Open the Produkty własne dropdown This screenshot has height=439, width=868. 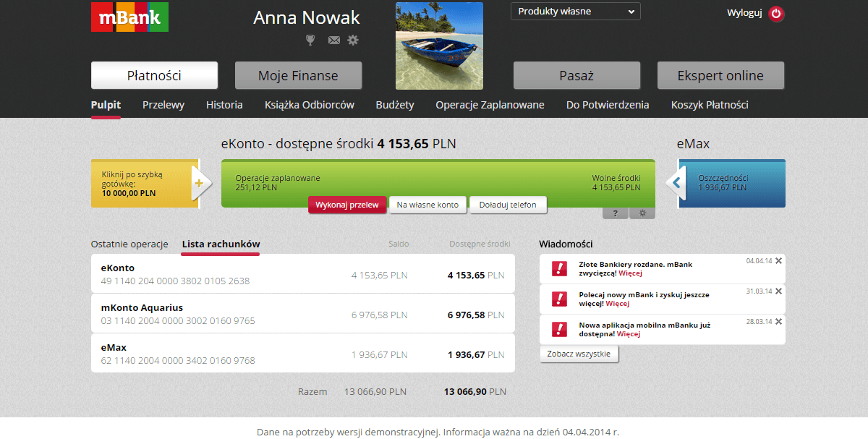click(576, 12)
